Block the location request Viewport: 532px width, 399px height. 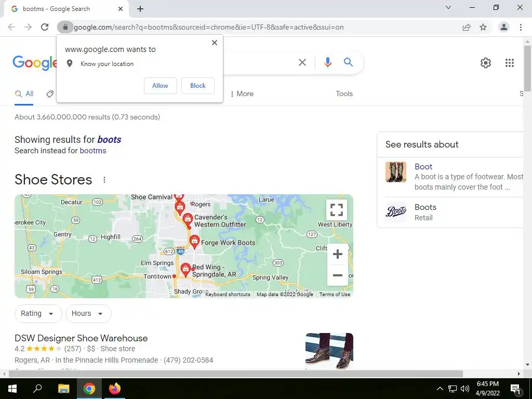[x=198, y=86]
